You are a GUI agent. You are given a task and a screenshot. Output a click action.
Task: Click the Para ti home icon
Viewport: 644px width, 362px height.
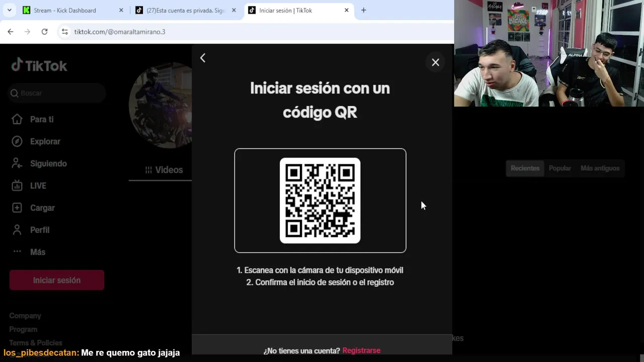(x=17, y=119)
